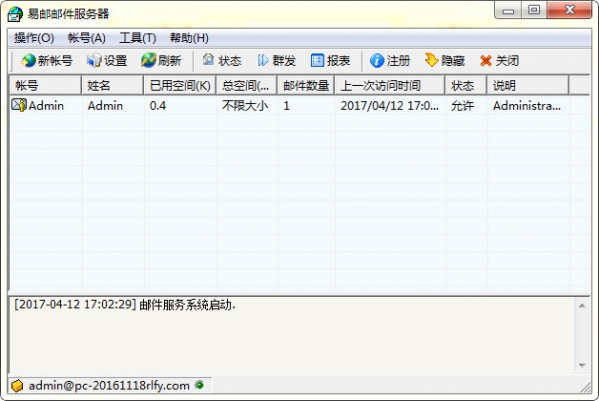Open the 帐号(A) menu

[x=87, y=38]
